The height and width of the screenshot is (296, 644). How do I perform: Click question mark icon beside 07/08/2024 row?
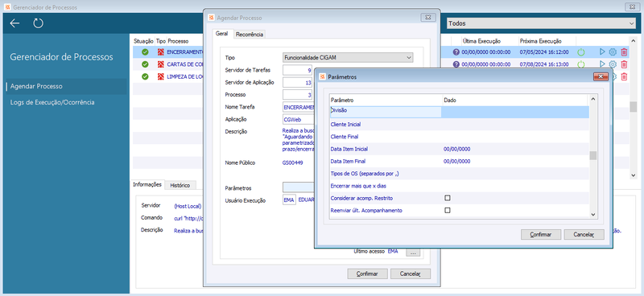tap(456, 64)
